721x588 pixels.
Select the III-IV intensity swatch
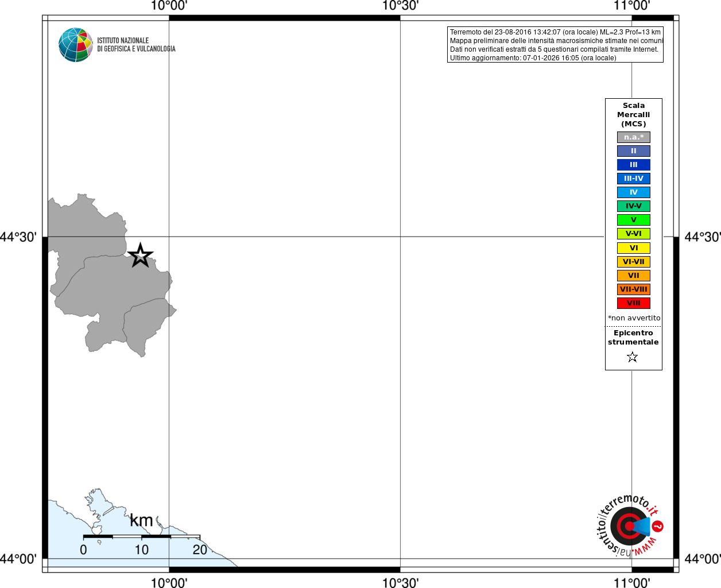(634, 179)
